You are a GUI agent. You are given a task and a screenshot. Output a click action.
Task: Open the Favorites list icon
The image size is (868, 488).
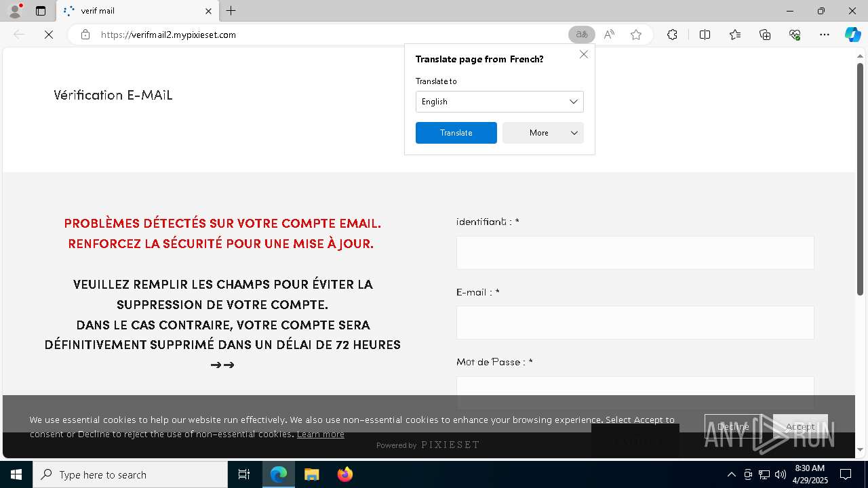[735, 35]
